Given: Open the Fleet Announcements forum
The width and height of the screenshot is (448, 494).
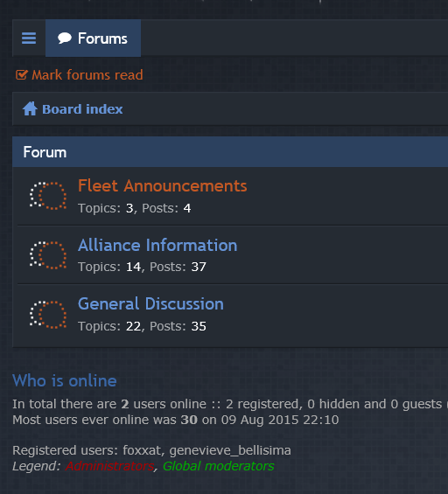Looking at the screenshot, I should (x=162, y=185).
